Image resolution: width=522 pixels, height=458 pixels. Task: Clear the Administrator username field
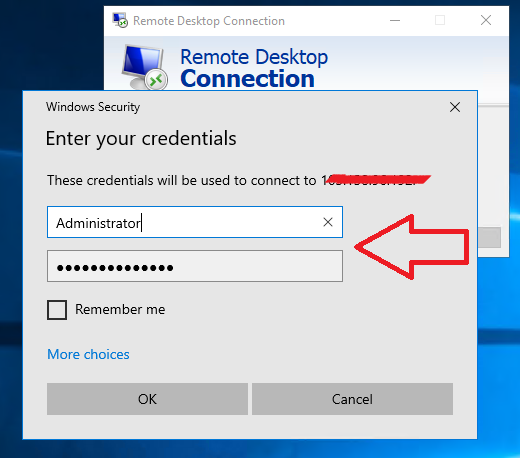(x=328, y=222)
